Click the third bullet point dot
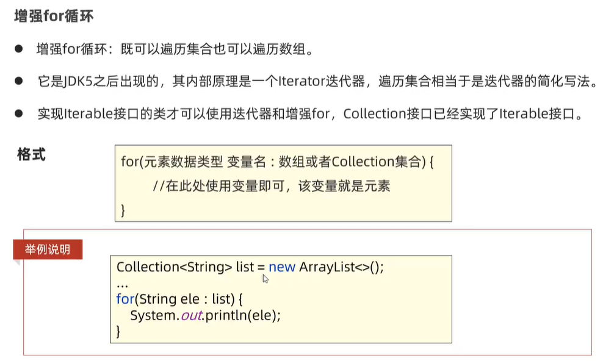Screen dimensions: 614x364 click(19, 113)
